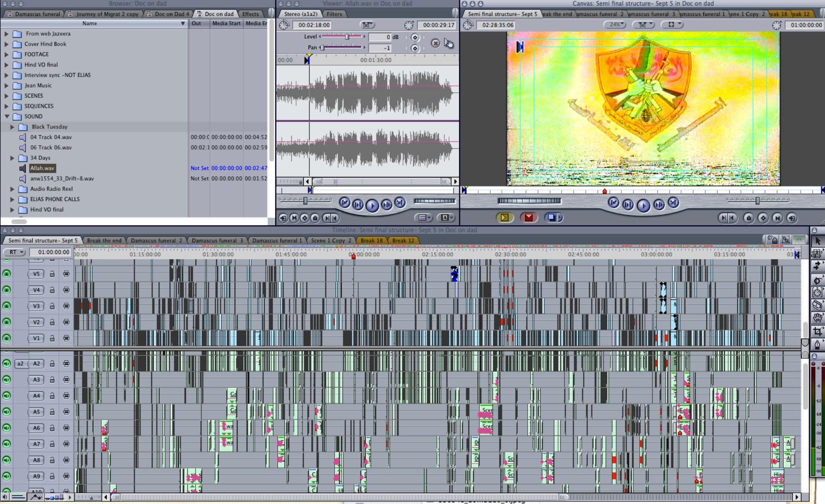The image size is (825, 504).
Task: Open the 24% zoom pop-up in Canvas
Action: [614, 25]
